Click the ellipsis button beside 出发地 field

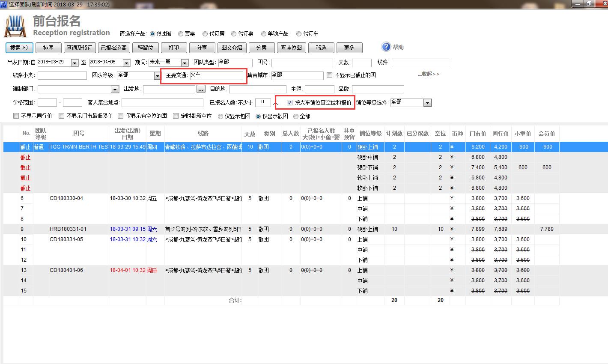(201, 89)
